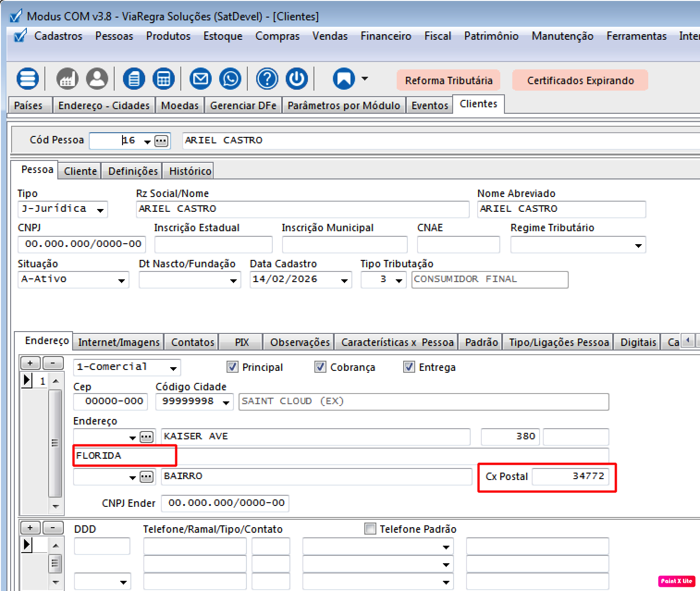Switch to the Contatos tab

click(x=192, y=342)
